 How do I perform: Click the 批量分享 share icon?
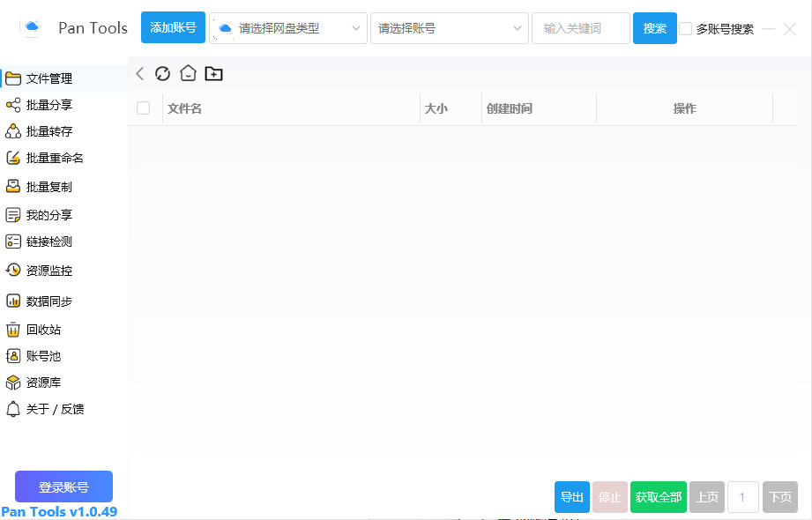pyautogui.click(x=13, y=105)
